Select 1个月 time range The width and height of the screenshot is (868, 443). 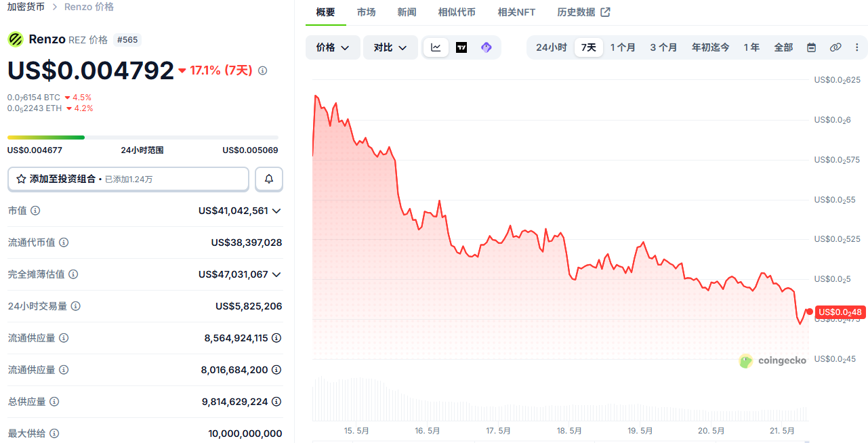[x=623, y=47]
